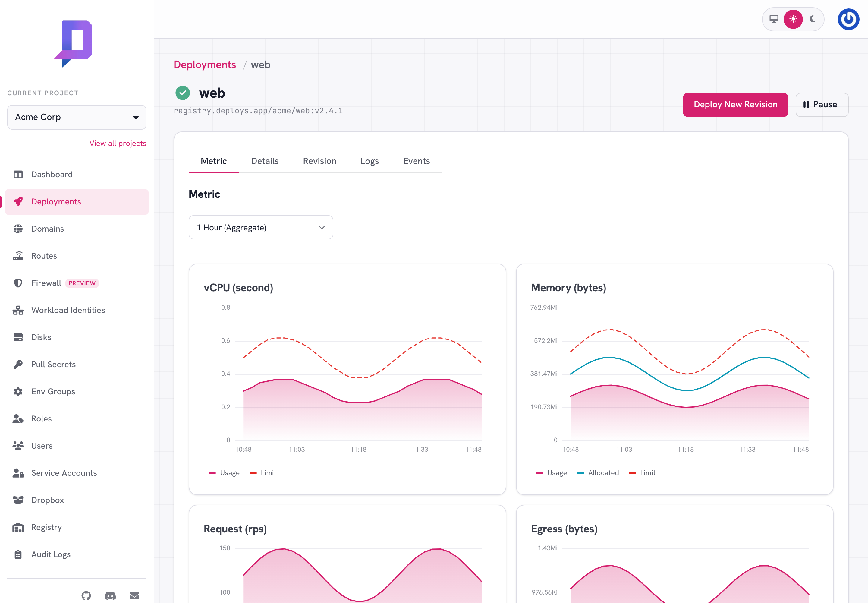Toggle Allocated series in Memory legend
Image resolution: width=868 pixels, height=603 pixels.
pyautogui.click(x=598, y=473)
